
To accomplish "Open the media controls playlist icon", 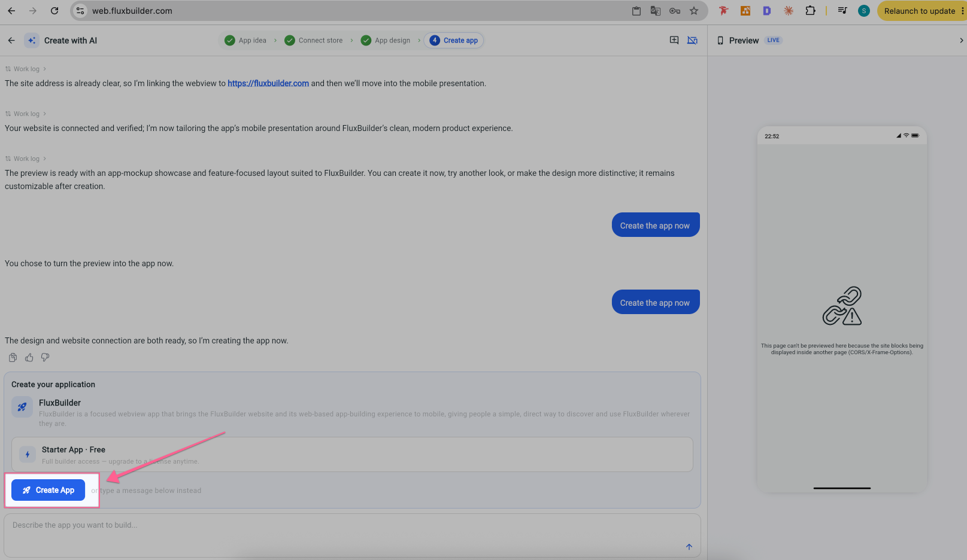I will click(842, 11).
